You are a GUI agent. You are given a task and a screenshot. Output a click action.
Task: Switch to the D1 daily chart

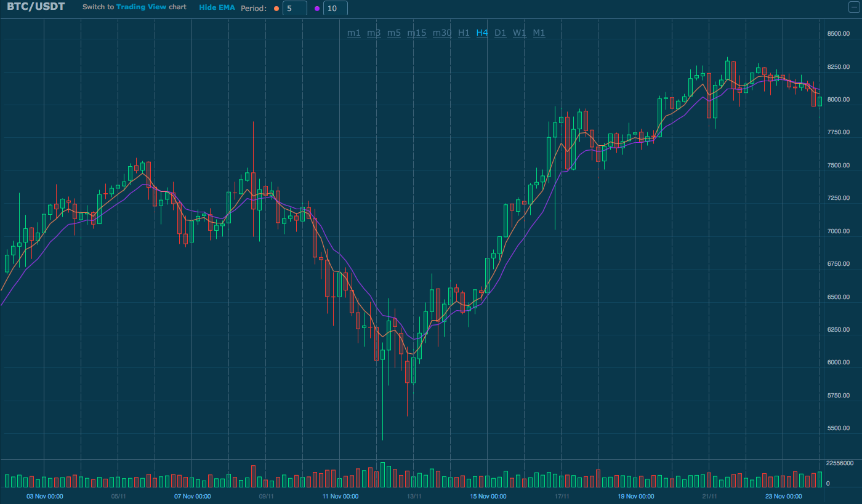[x=500, y=33]
